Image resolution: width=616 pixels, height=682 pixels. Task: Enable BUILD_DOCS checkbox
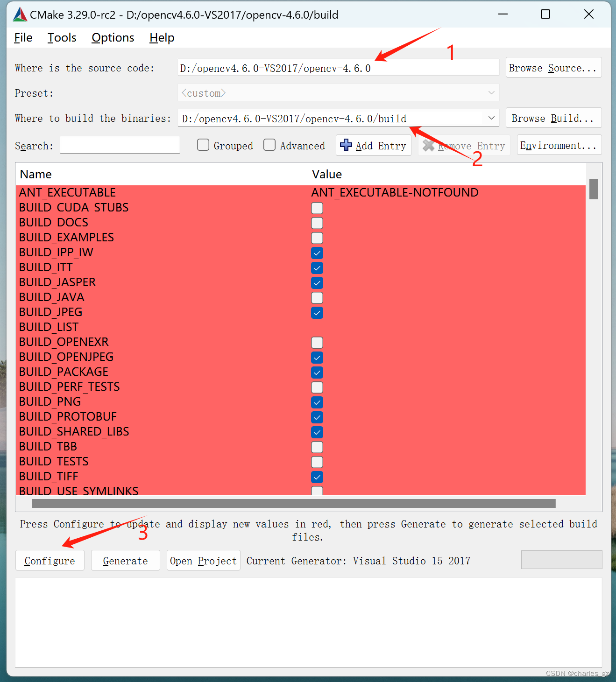point(317,223)
